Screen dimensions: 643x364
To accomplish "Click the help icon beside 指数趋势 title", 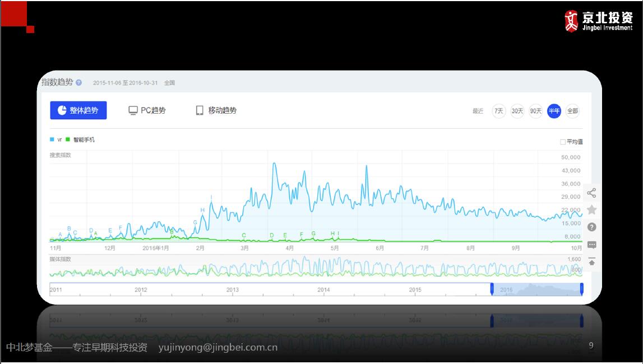I will (x=78, y=83).
